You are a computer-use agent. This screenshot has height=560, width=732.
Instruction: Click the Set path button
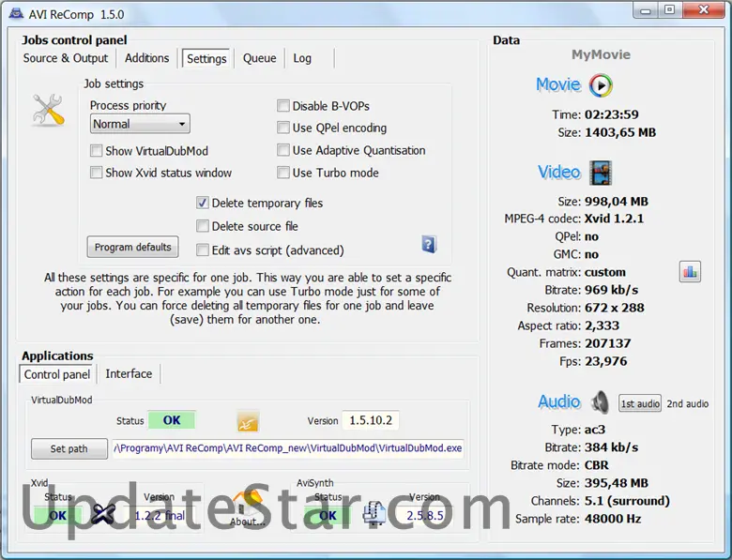coord(69,449)
